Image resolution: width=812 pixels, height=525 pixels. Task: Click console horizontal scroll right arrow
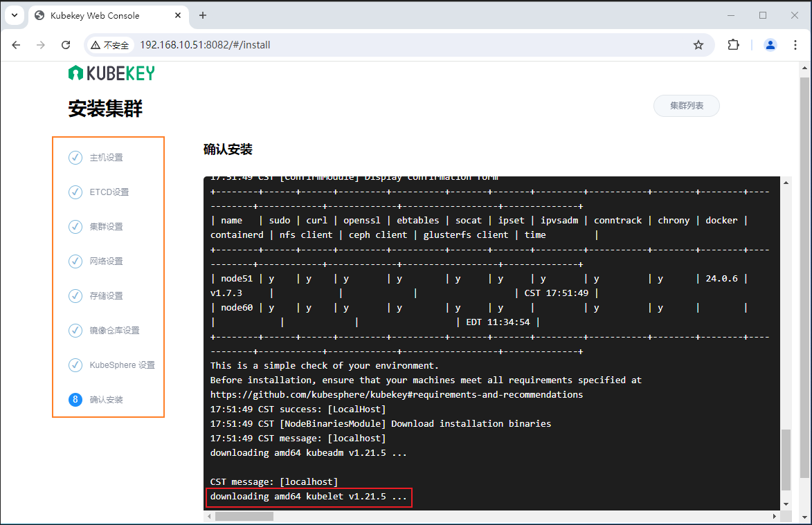coord(775,516)
